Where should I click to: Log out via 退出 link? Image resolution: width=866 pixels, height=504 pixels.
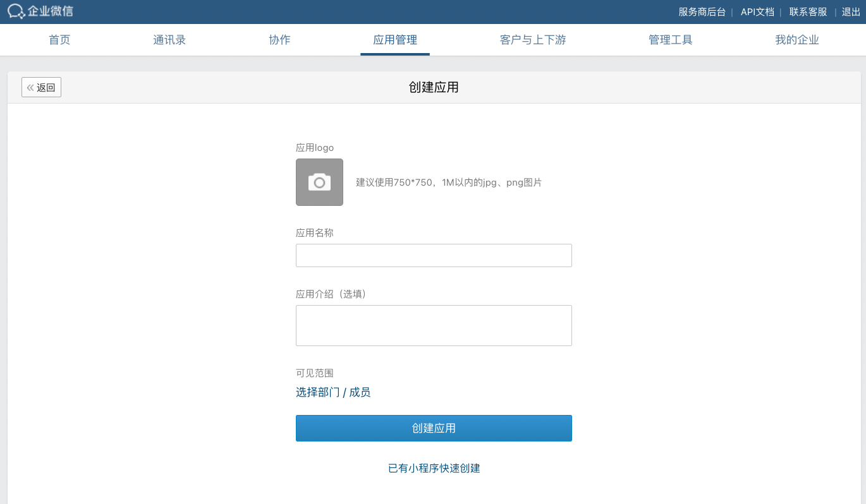(x=851, y=12)
